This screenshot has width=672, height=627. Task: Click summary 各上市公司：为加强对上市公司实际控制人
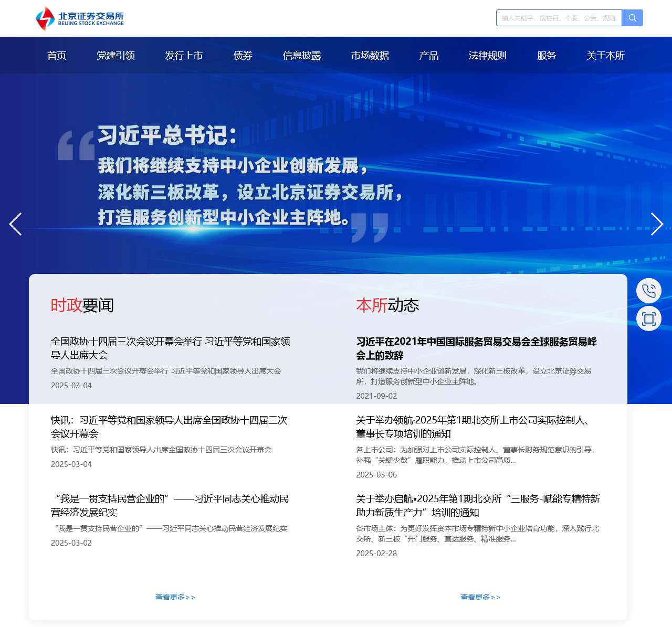[476, 455]
